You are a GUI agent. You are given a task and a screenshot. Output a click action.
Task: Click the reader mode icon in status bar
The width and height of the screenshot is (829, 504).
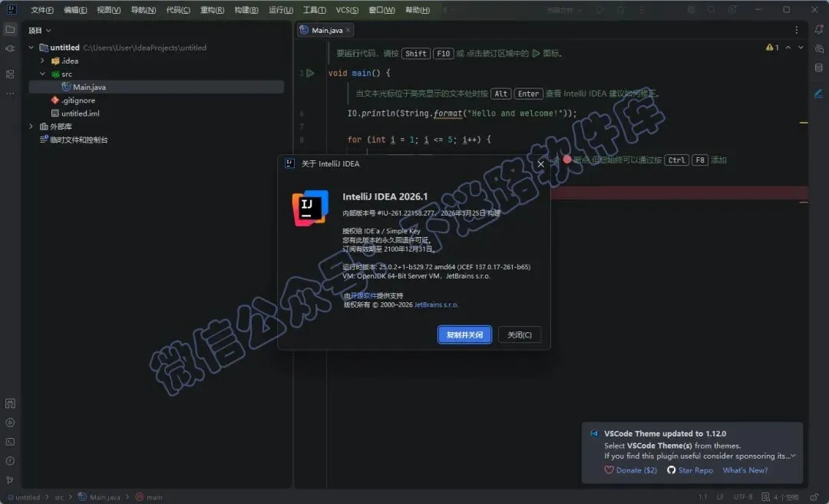tap(765, 497)
